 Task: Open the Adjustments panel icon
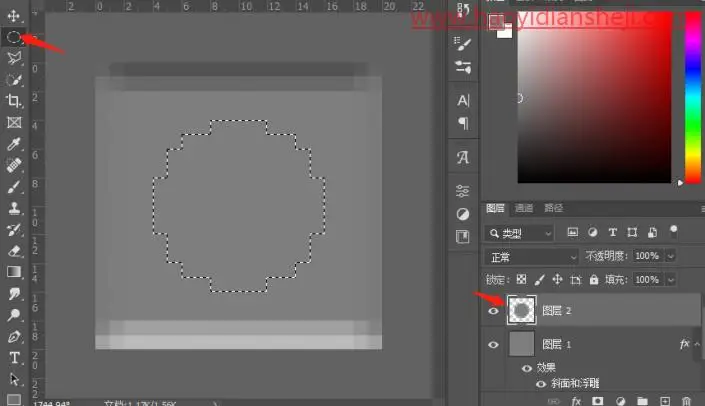click(463, 214)
